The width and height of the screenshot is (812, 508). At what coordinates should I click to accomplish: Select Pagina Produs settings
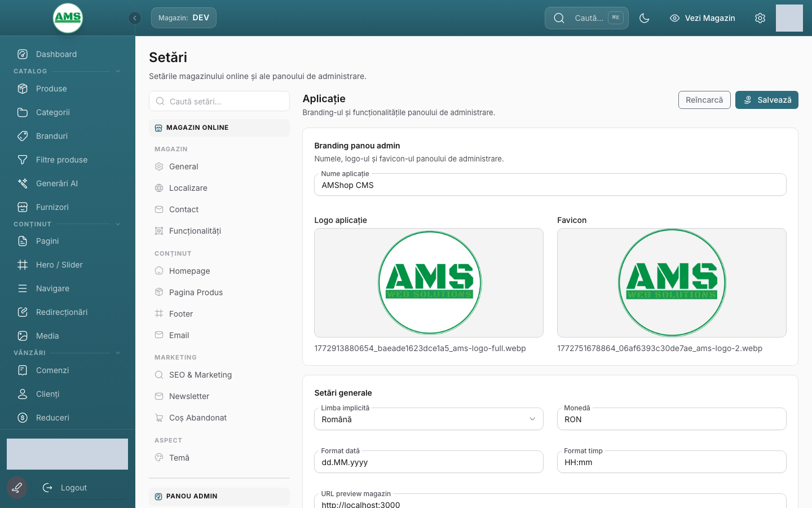point(219,292)
